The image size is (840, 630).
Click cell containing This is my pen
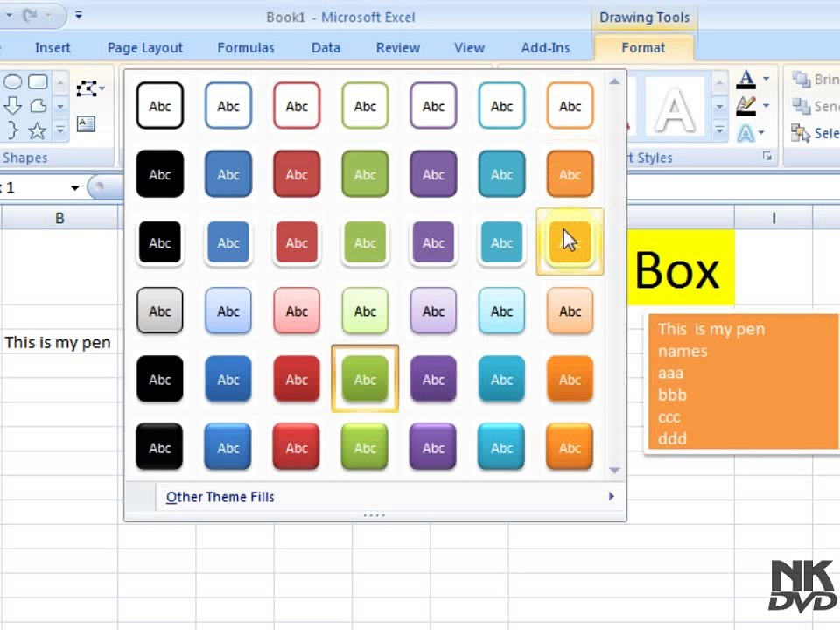pos(59,342)
